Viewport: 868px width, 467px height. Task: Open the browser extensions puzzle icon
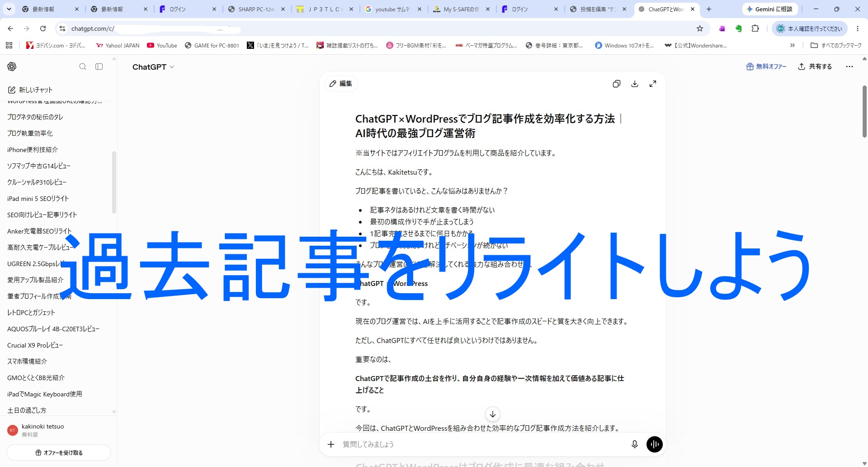[755, 29]
